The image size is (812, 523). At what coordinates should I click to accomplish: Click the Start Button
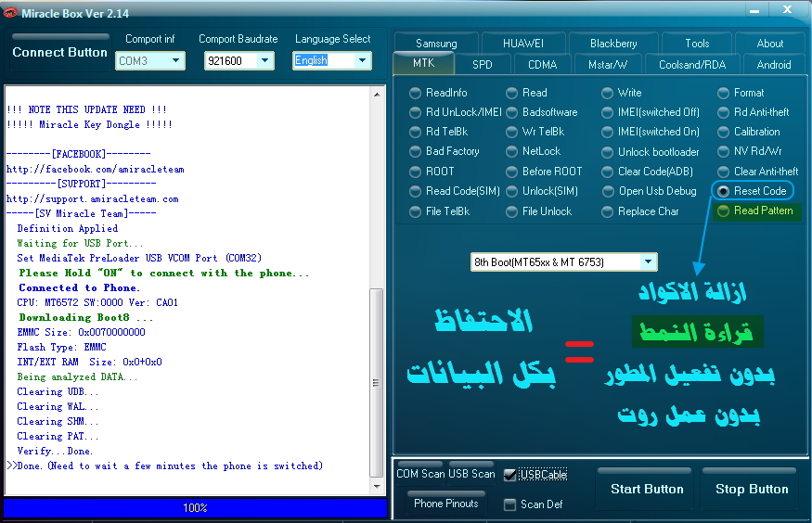pos(647,489)
